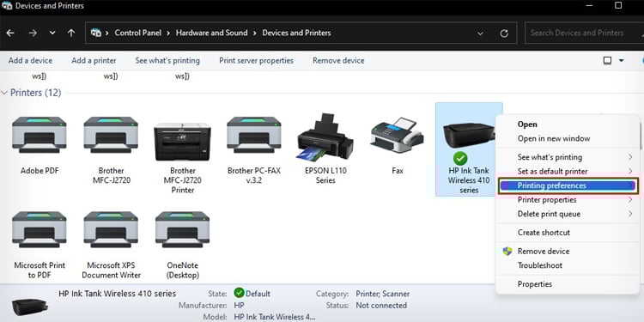Choose Set as default printer

(x=552, y=171)
